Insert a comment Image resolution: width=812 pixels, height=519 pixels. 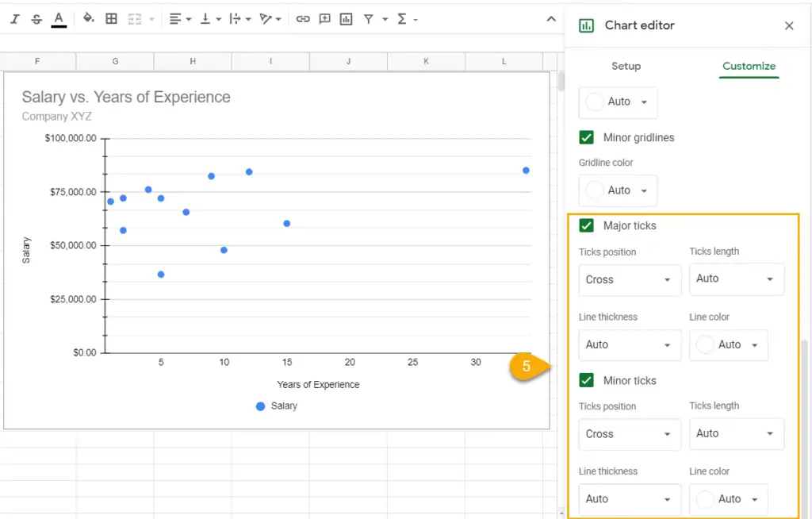[324, 17]
